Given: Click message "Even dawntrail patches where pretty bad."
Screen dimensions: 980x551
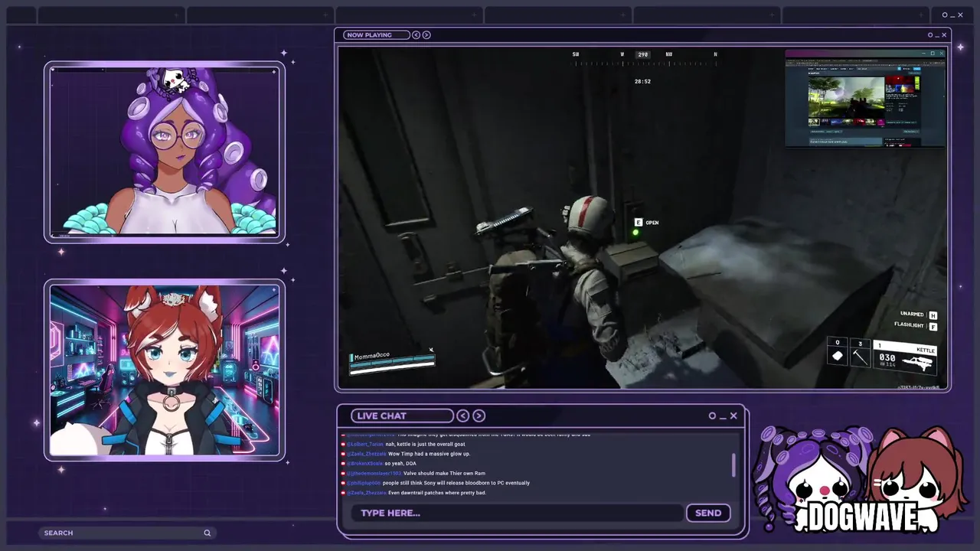Looking at the screenshot, I should coord(437,493).
